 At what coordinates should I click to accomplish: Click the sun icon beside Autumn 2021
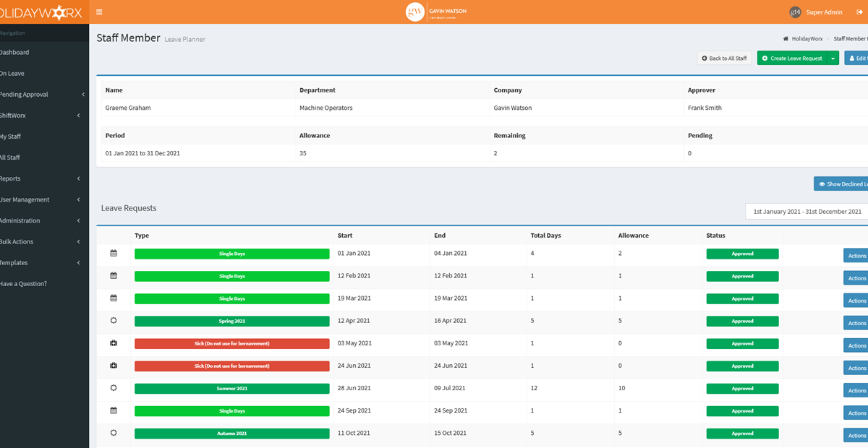pyautogui.click(x=114, y=433)
